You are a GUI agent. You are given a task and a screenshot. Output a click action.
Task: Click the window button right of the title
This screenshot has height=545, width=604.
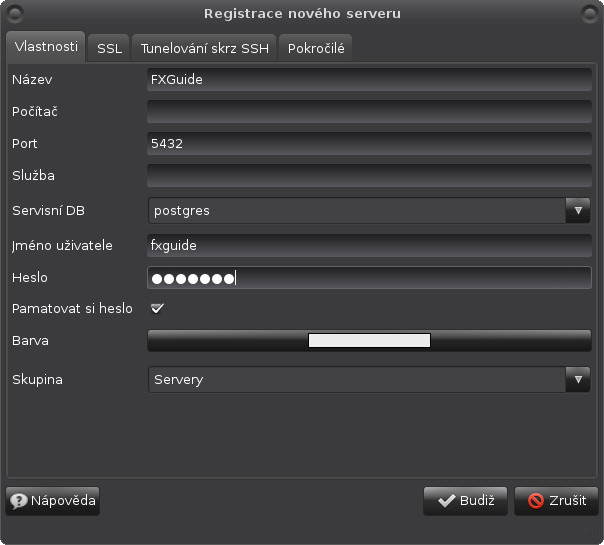589,14
